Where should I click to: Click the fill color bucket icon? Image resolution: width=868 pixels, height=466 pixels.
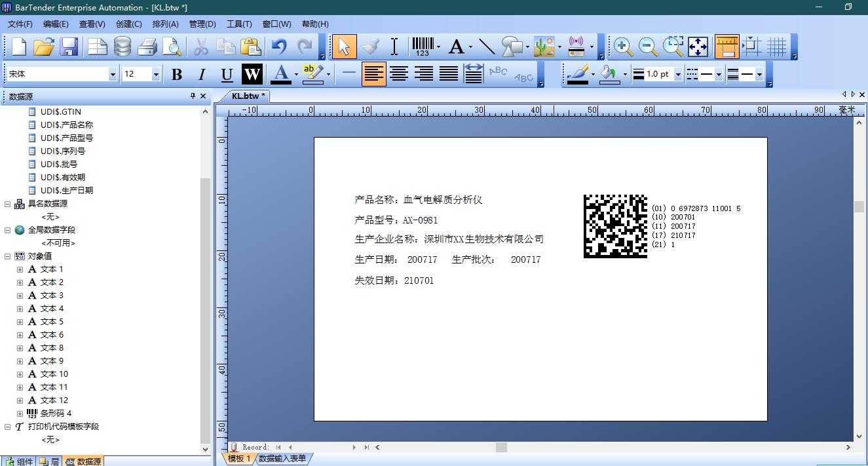click(x=610, y=74)
